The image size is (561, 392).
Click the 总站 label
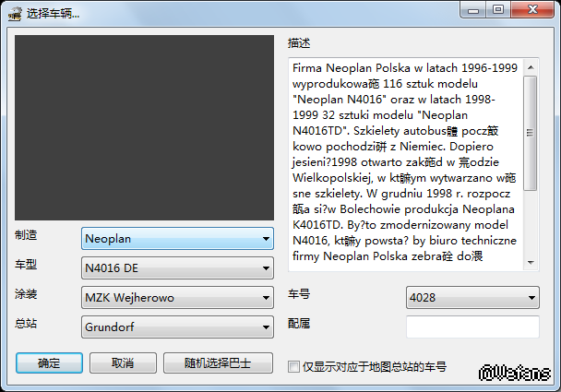pyautogui.click(x=26, y=324)
